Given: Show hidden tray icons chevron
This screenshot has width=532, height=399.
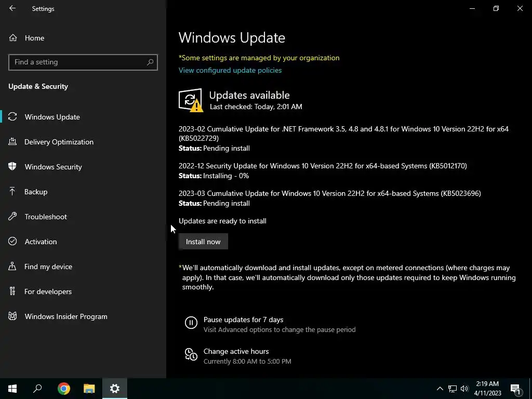Looking at the screenshot, I should (x=440, y=389).
